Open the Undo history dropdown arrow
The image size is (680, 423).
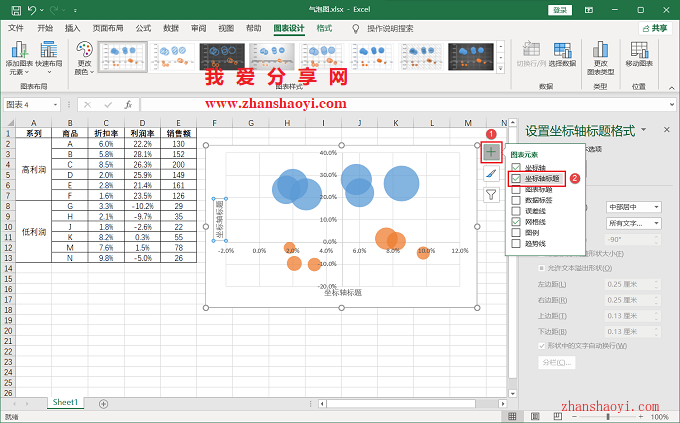coord(42,10)
